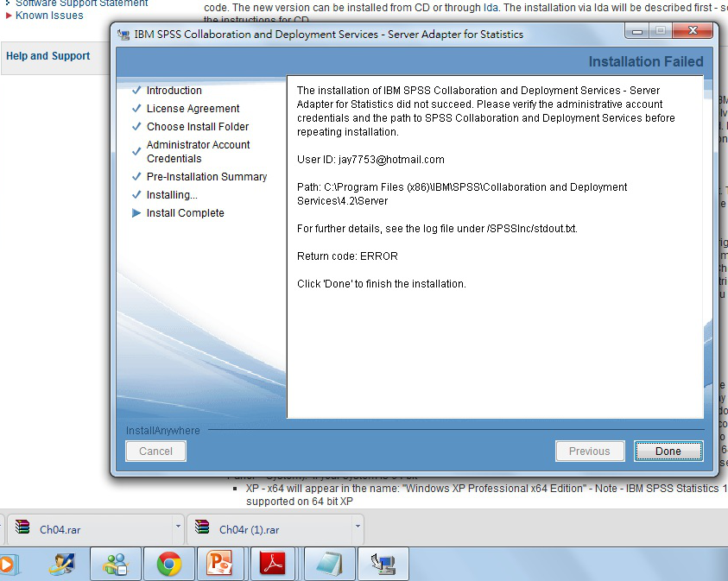This screenshot has width=728, height=581.
Task: Click the Return code: ERROR line
Action: (x=347, y=256)
